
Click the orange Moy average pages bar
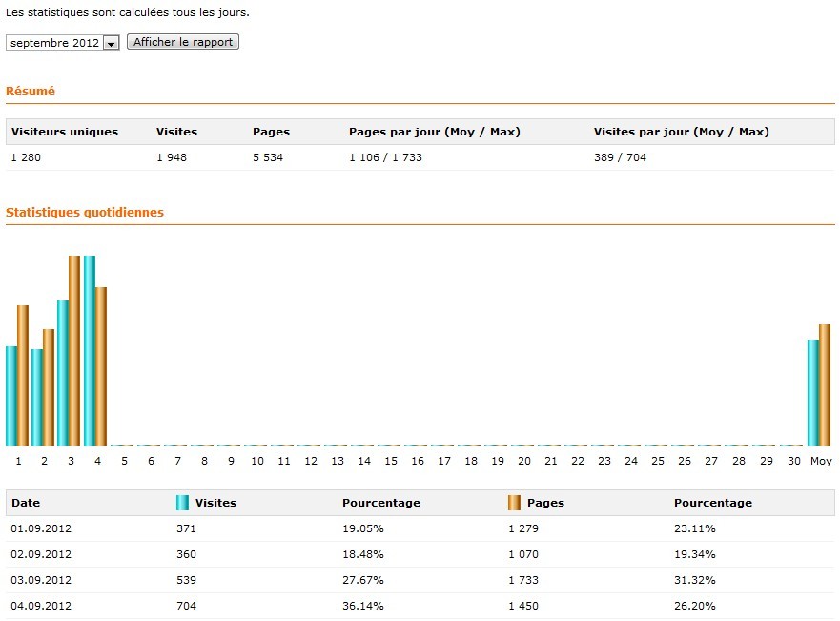point(825,385)
